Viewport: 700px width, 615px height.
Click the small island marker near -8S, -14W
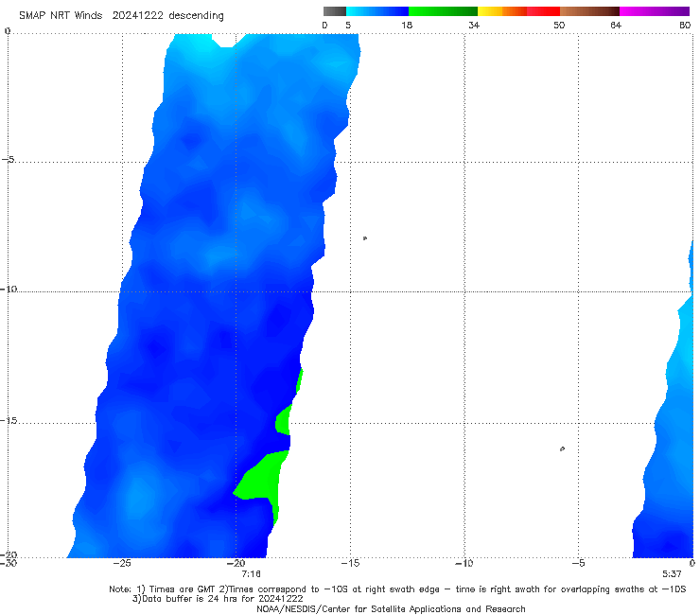(x=365, y=238)
